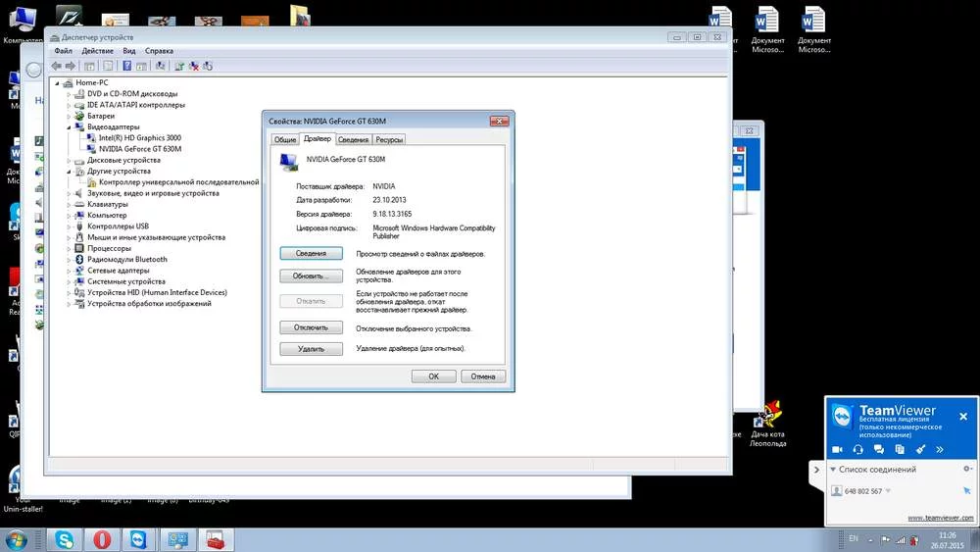The image size is (980, 552).
Task: Click the date value 23.10.2013
Action: pyautogui.click(x=389, y=200)
